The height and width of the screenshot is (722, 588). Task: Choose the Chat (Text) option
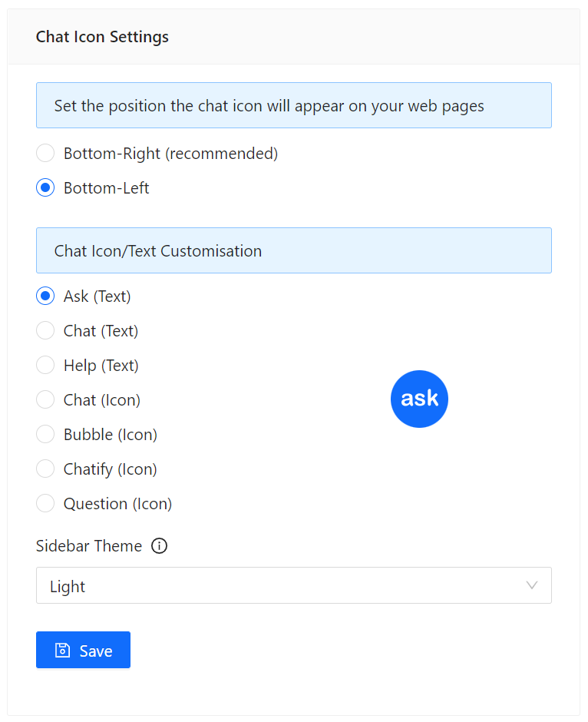[45, 331]
